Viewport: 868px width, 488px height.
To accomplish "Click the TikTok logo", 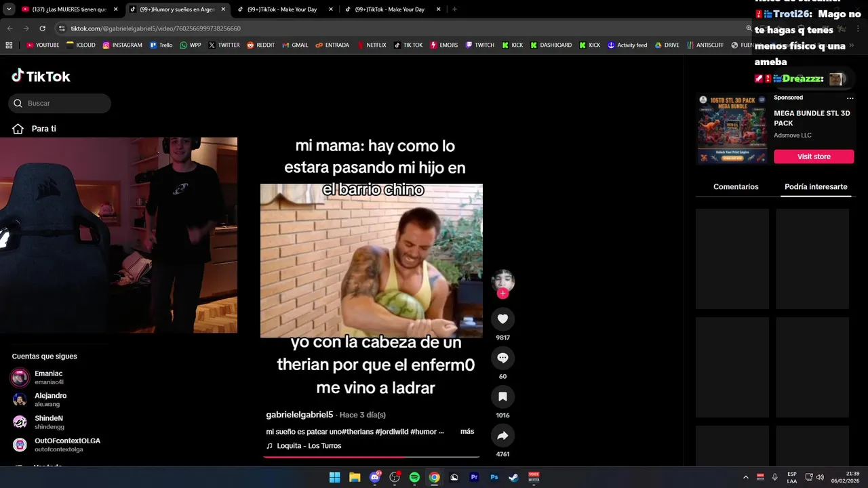I will [x=41, y=76].
